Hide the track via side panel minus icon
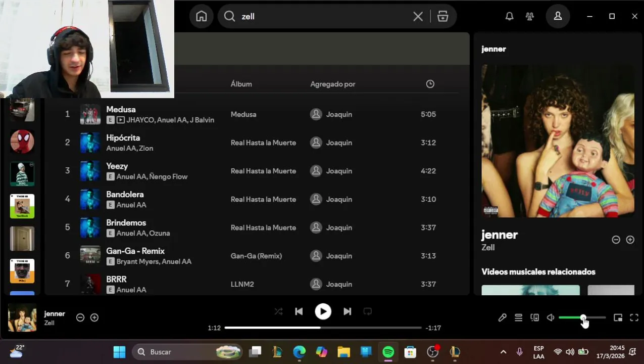 click(x=616, y=240)
